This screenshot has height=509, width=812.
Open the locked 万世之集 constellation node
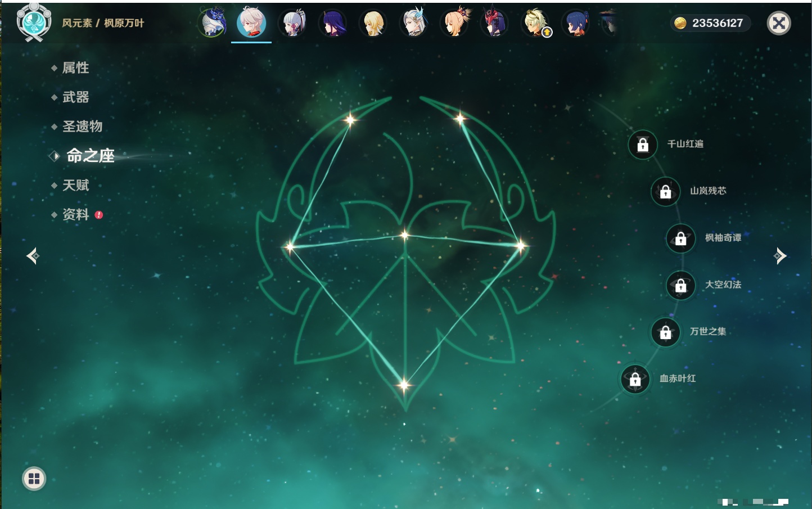click(666, 332)
